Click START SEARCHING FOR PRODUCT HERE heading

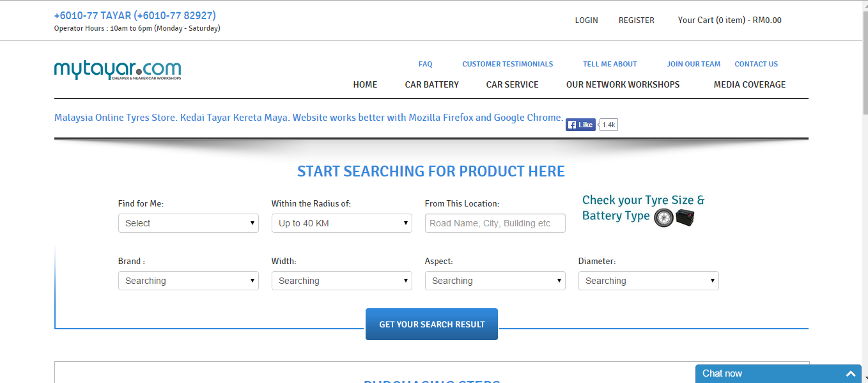(x=431, y=171)
